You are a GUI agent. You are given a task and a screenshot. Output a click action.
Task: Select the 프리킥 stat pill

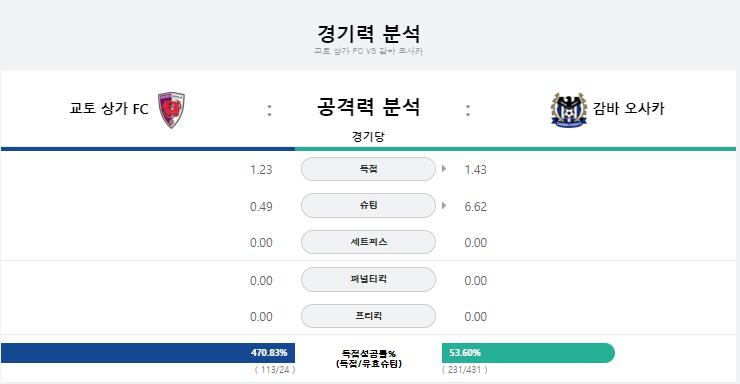point(368,316)
